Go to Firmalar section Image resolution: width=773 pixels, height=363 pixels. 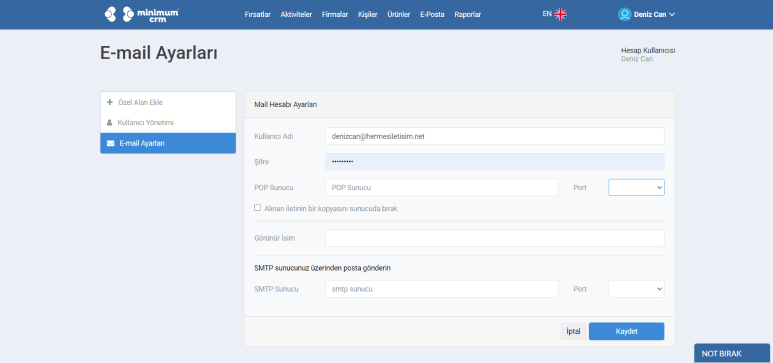pos(335,15)
